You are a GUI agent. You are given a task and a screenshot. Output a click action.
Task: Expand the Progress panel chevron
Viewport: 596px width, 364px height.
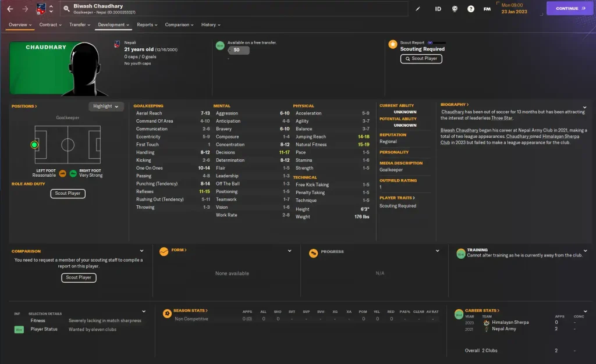click(438, 251)
